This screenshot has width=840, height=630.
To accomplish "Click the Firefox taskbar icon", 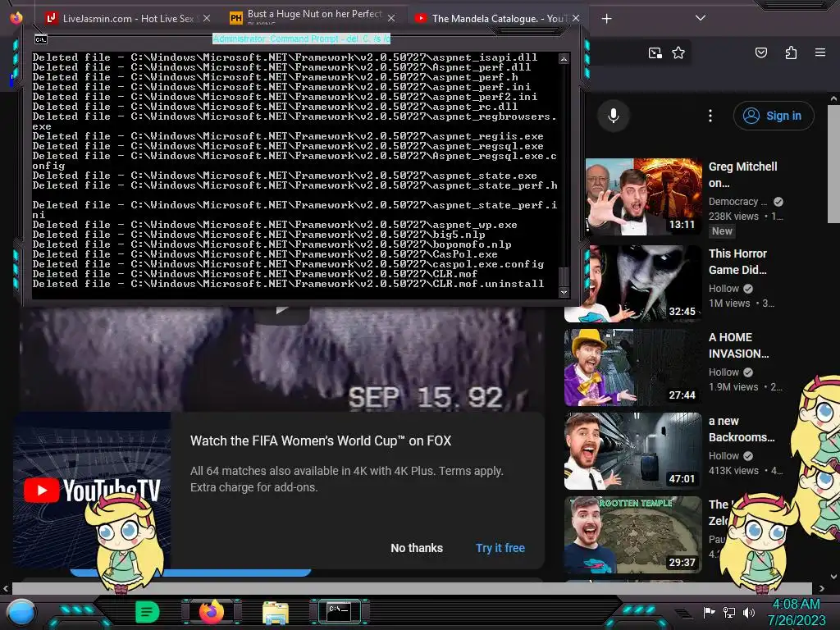I will tap(211, 612).
